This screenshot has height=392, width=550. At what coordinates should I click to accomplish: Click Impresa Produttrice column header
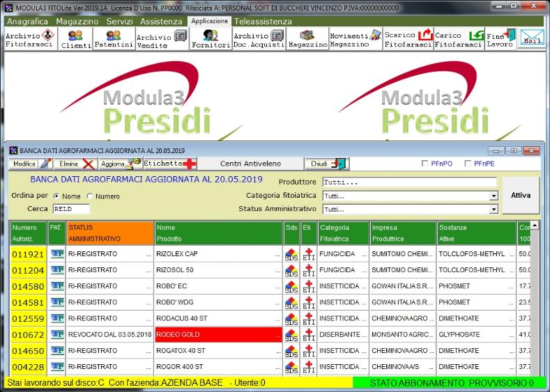pyautogui.click(x=402, y=233)
